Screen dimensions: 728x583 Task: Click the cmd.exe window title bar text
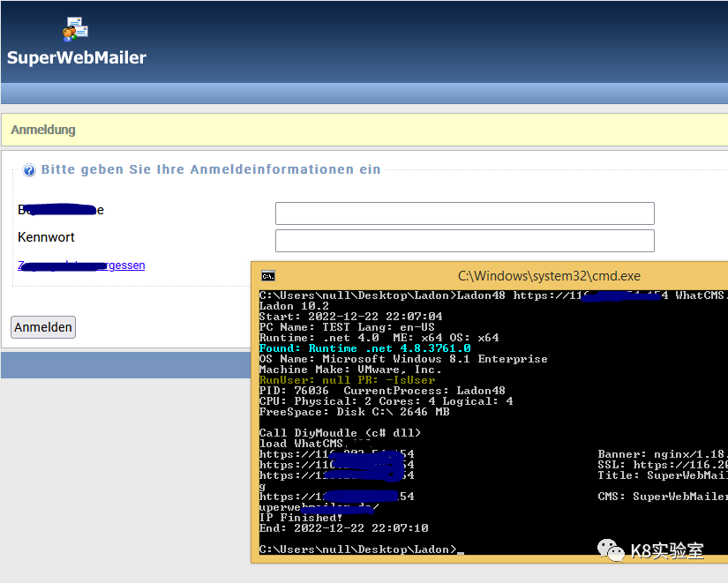click(x=549, y=276)
